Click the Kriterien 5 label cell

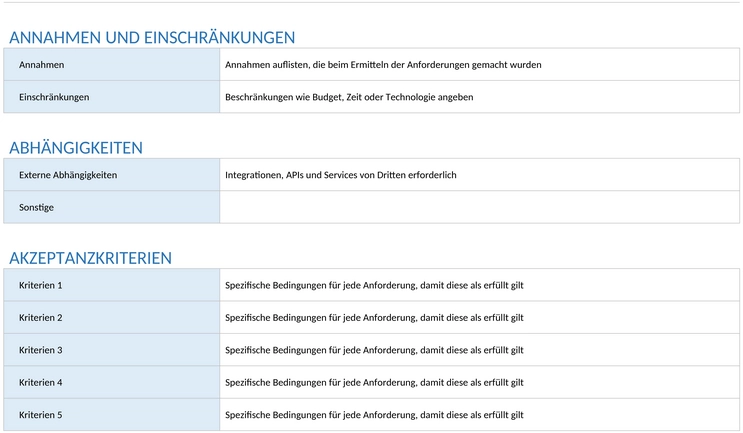111,415
